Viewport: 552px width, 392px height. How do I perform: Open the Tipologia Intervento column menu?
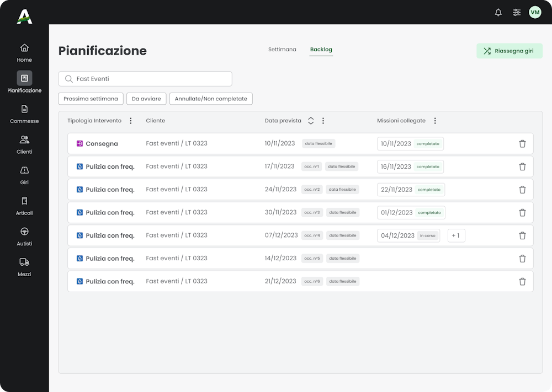[131, 120]
